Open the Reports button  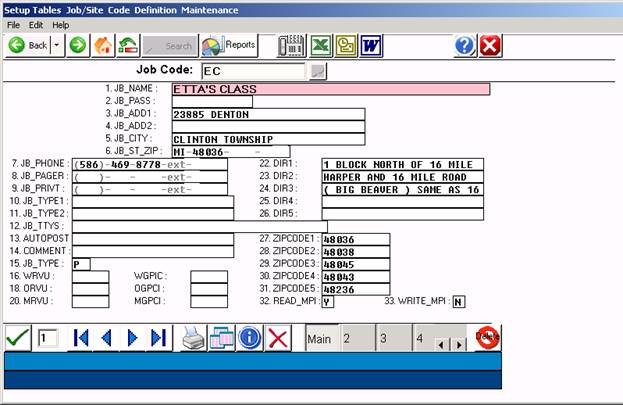[228, 45]
